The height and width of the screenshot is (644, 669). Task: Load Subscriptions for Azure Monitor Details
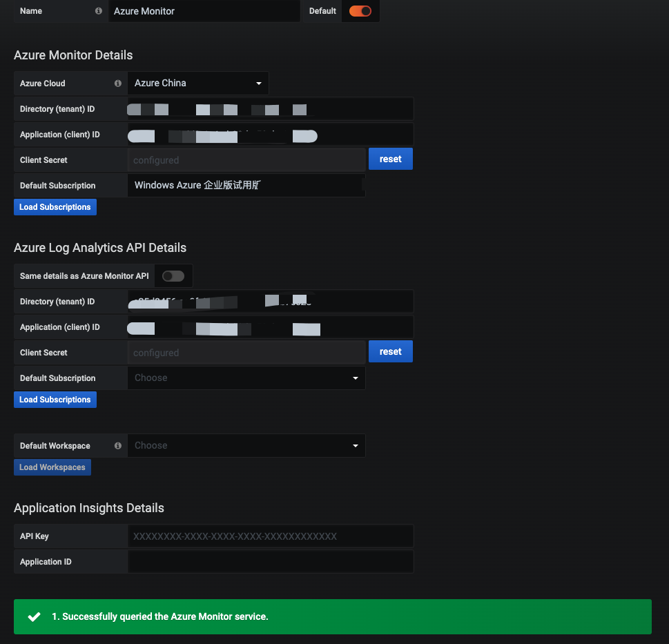pyautogui.click(x=55, y=207)
